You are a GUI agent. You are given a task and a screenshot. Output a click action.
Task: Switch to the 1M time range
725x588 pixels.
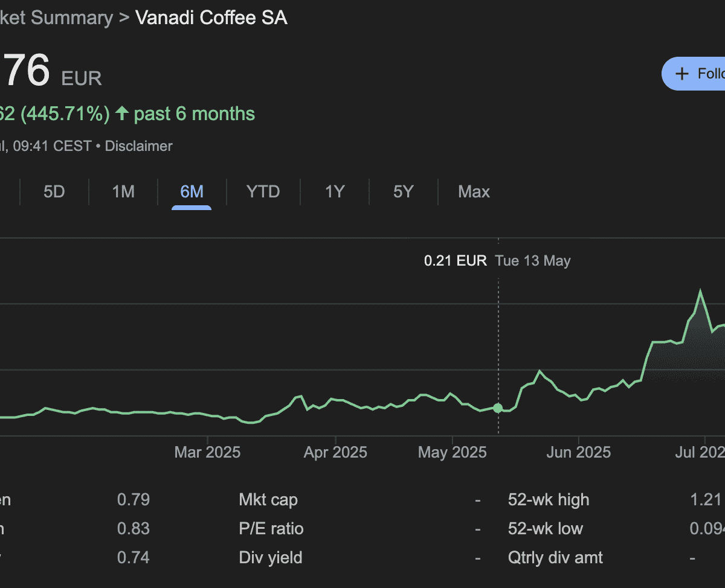123,192
